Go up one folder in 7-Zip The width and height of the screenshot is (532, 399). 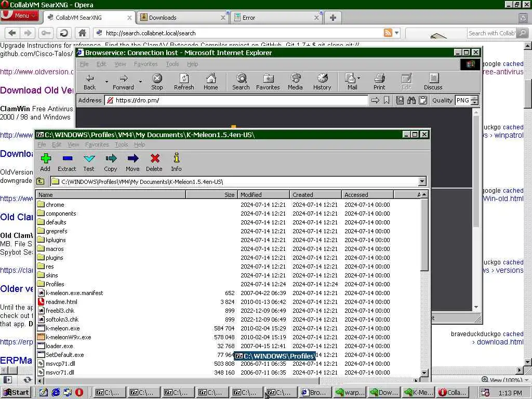click(41, 181)
